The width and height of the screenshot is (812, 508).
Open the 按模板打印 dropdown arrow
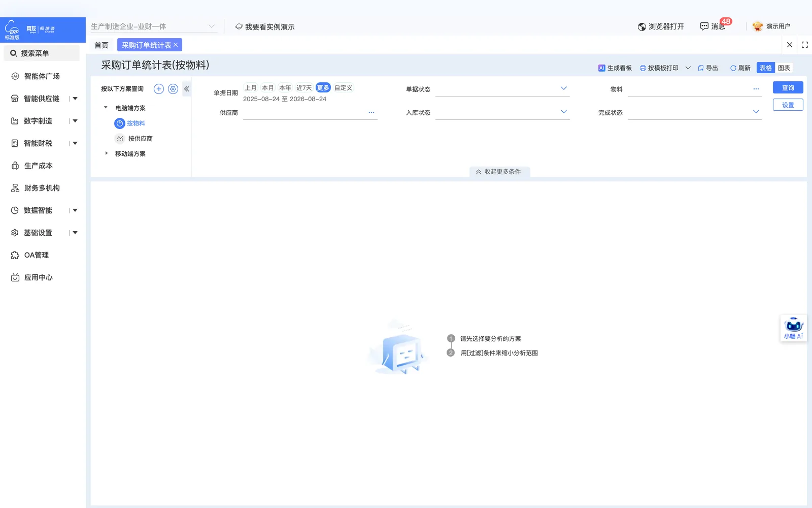coord(688,68)
